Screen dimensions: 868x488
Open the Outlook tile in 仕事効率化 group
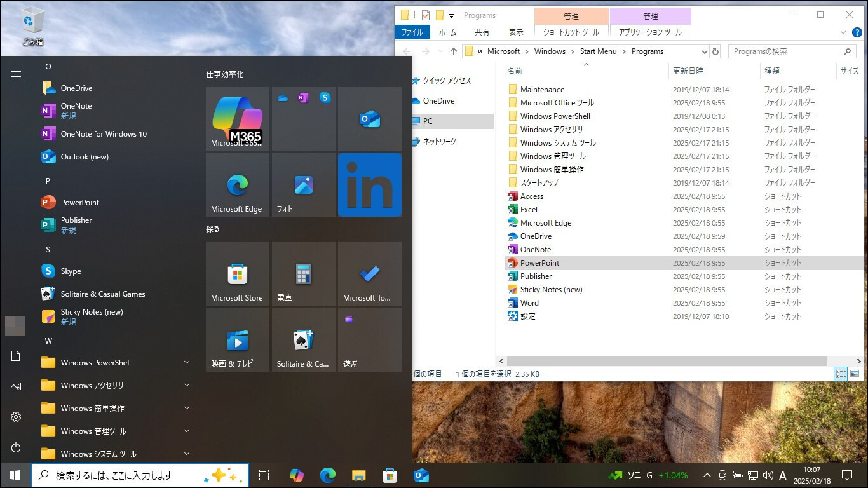pyautogui.click(x=370, y=119)
